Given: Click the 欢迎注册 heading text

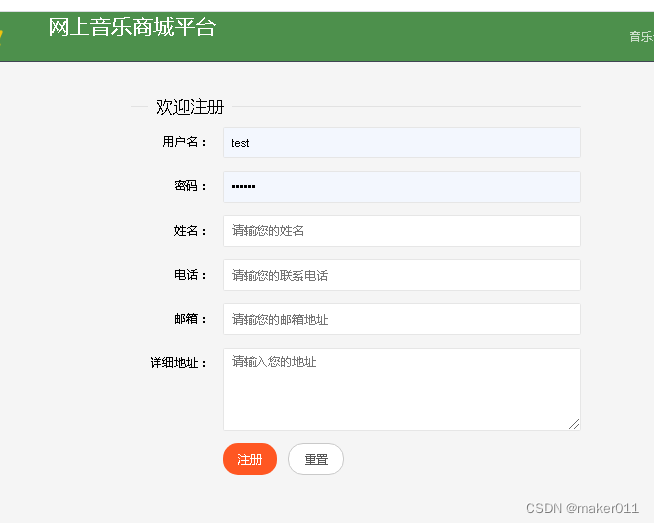Looking at the screenshot, I should coord(190,107).
